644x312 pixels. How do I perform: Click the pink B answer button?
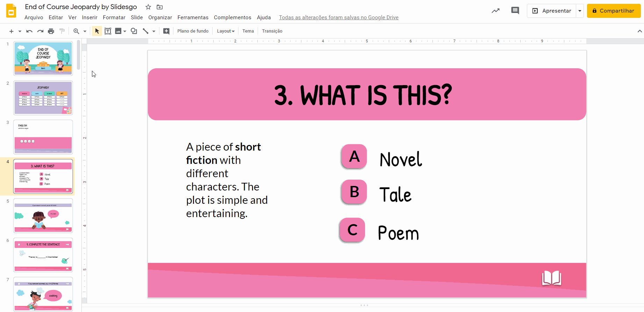(354, 192)
